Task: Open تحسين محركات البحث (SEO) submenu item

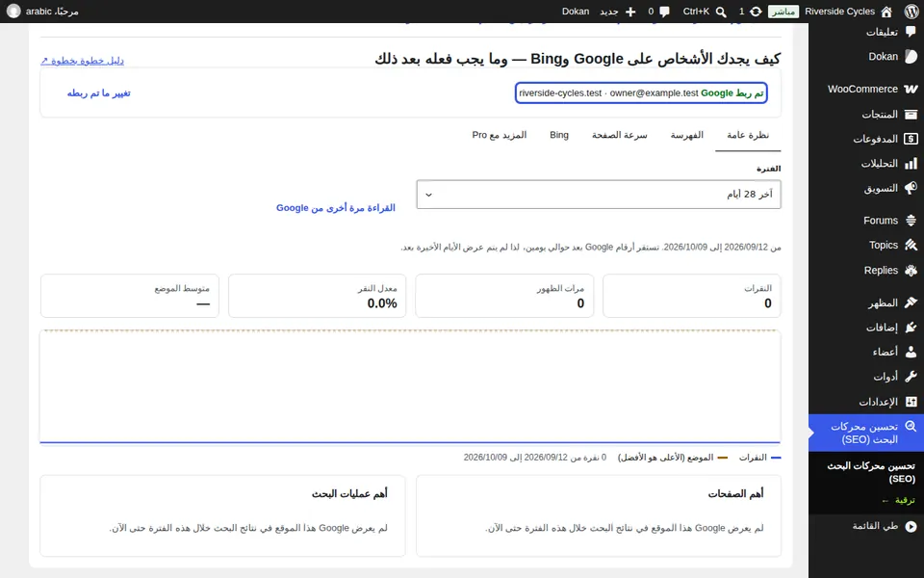Action: coord(871,472)
